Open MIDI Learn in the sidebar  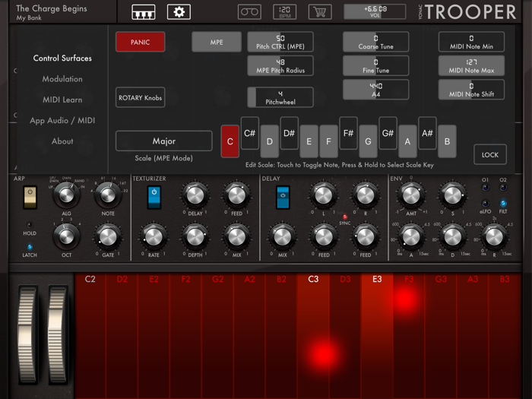[x=62, y=100]
